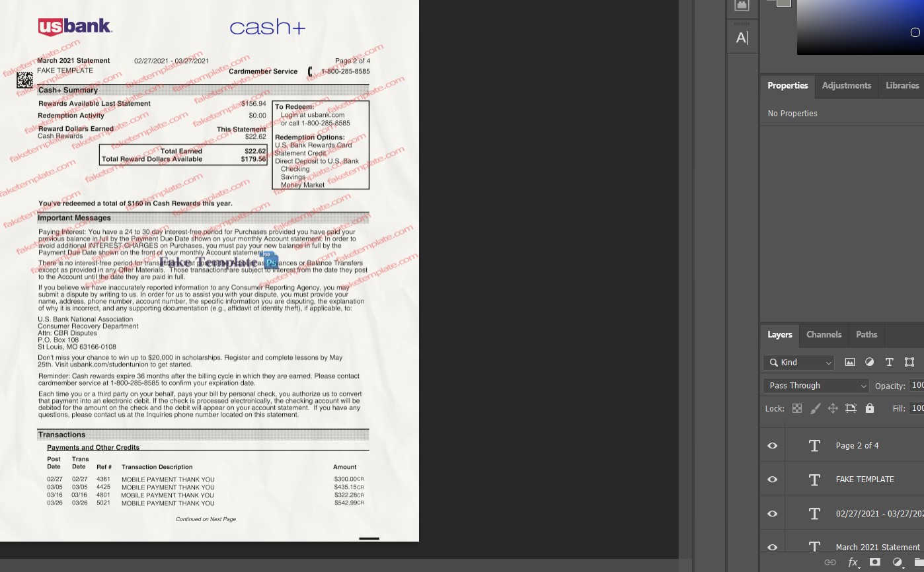Screen dimensions: 924x572
Task: Create a new adjustment layer icon
Action: [x=898, y=562]
